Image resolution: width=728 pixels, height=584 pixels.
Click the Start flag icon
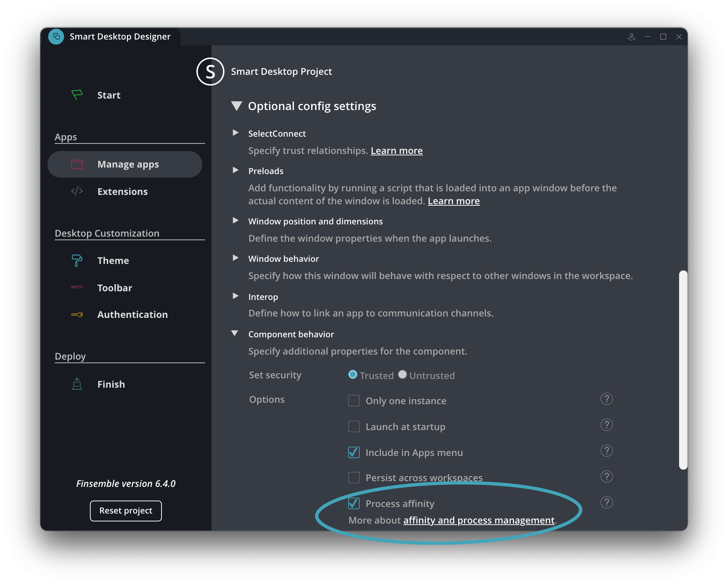(77, 95)
